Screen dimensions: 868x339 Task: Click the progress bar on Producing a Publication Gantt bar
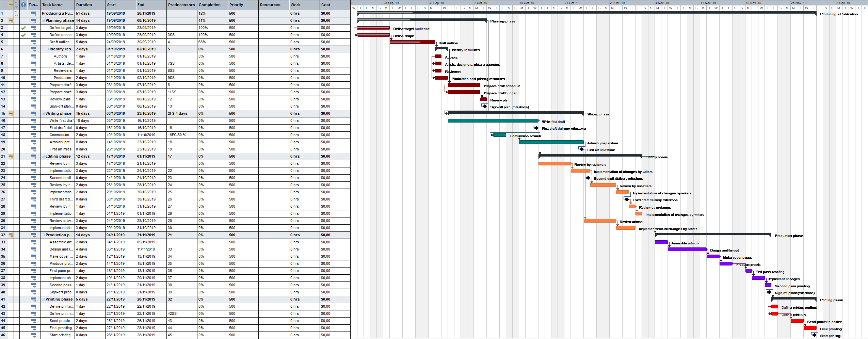coord(381,13)
